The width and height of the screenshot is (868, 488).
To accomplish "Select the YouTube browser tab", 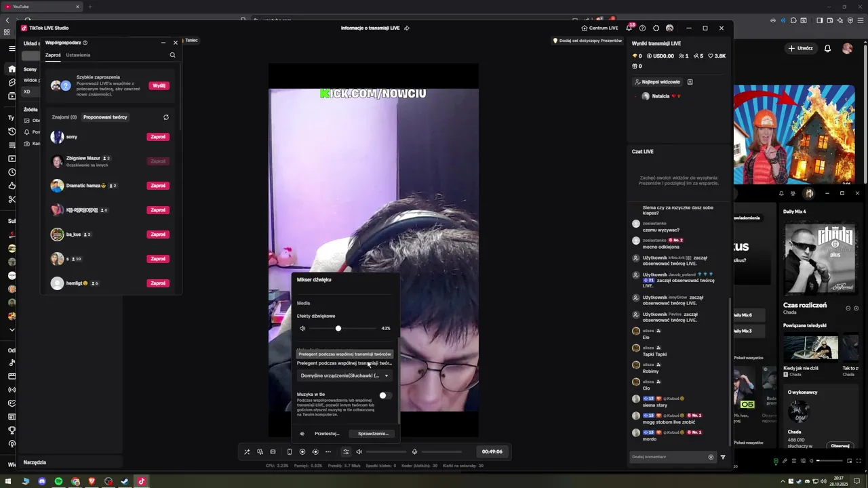I will 41,7.
